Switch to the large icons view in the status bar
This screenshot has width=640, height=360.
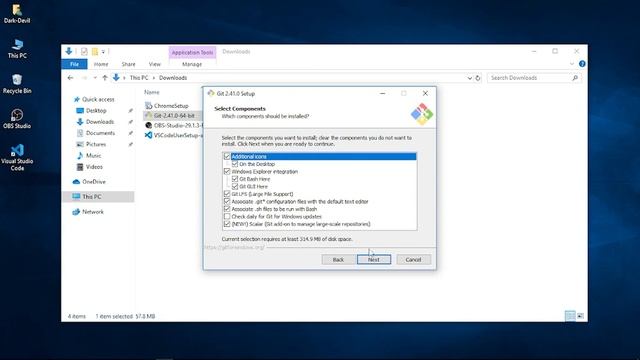580,316
